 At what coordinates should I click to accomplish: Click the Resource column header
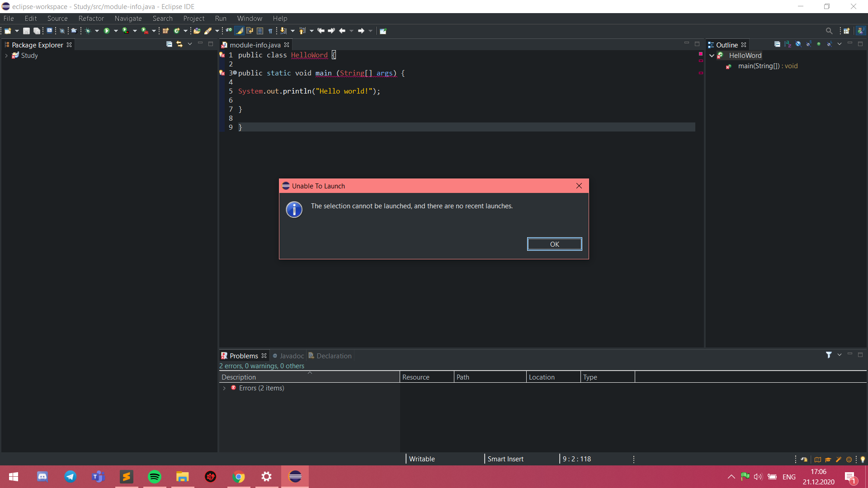pyautogui.click(x=427, y=377)
